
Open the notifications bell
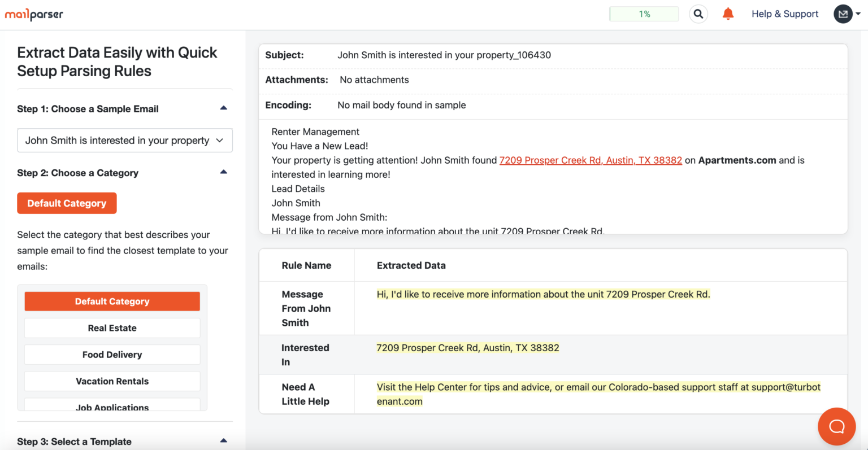[x=728, y=14]
